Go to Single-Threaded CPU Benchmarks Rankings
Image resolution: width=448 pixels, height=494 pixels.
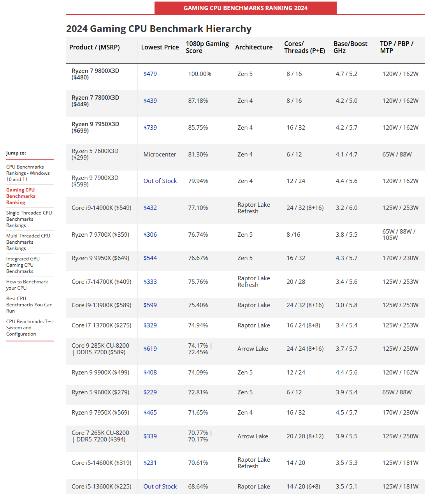(29, 219)
